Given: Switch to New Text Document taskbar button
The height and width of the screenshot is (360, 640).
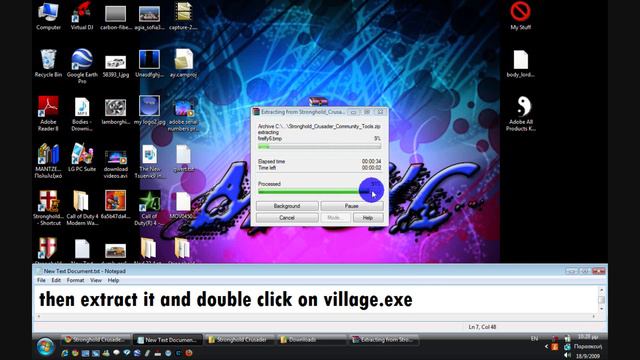Looking at the screenshot, I should (x=167, y=340).
